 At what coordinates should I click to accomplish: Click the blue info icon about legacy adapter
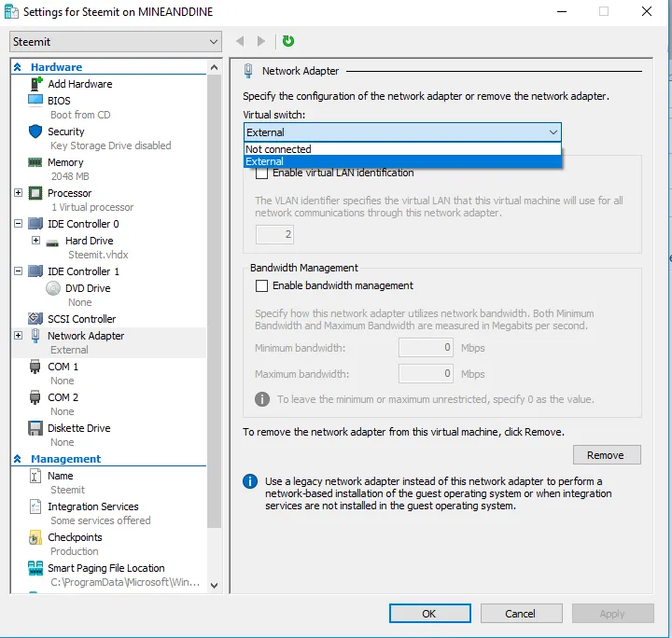[250, 481]
